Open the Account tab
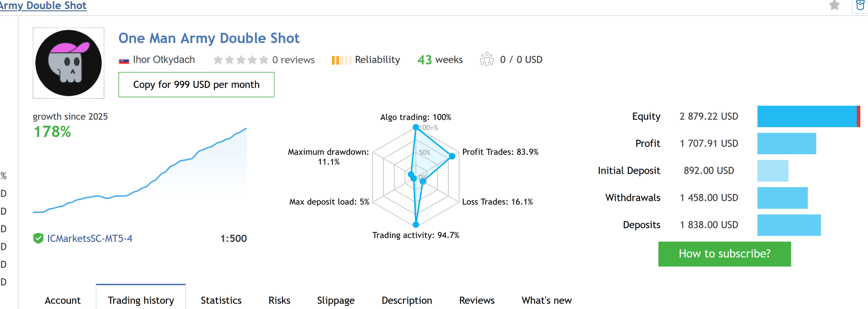868x309 pixels. point(62,300)
